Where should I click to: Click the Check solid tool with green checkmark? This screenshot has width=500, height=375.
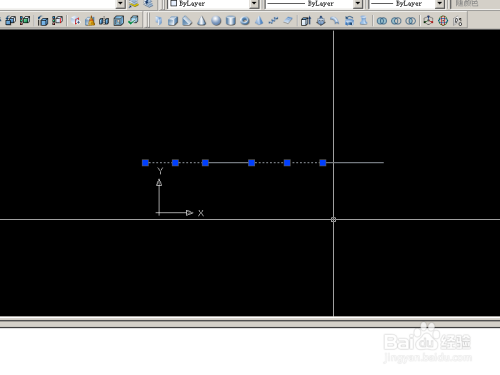click(133, 21)
